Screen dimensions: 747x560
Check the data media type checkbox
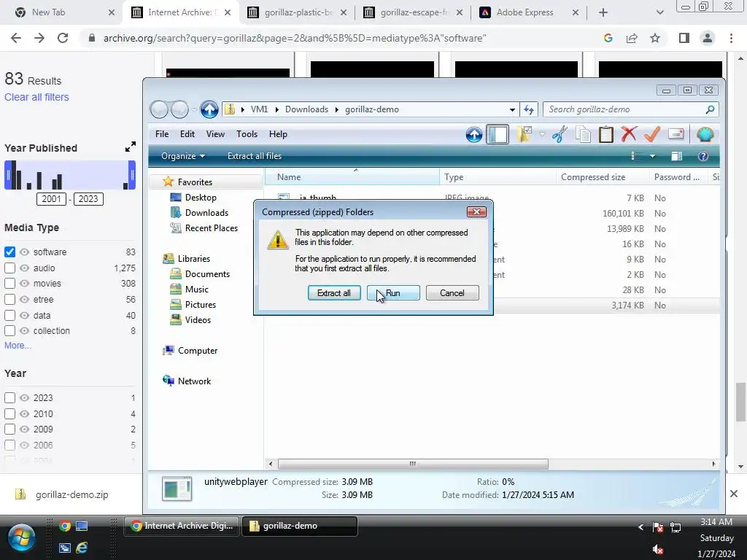pyautogui.click(x=9, y=315)
